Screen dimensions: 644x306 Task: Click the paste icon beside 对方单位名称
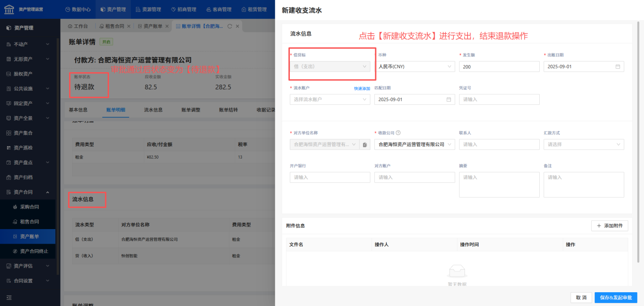pos(365,144)
